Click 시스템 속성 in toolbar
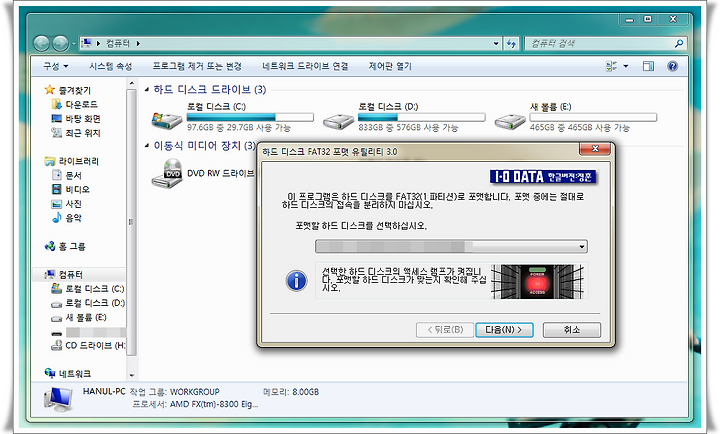The image size is (720, 434). pyautogui.click(x=111, y=66)
